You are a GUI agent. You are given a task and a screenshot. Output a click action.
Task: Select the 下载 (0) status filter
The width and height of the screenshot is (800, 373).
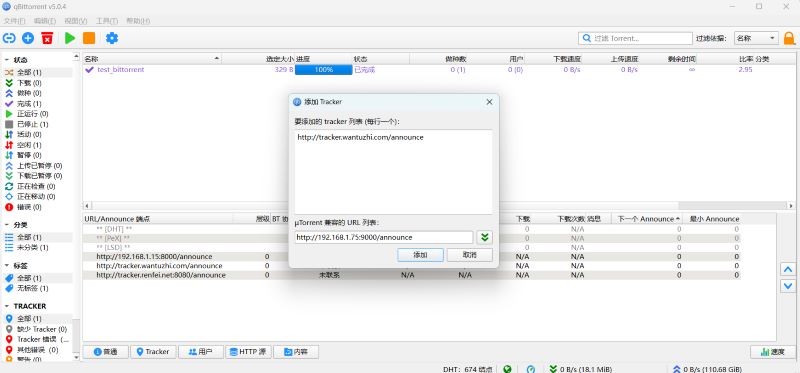37,83
